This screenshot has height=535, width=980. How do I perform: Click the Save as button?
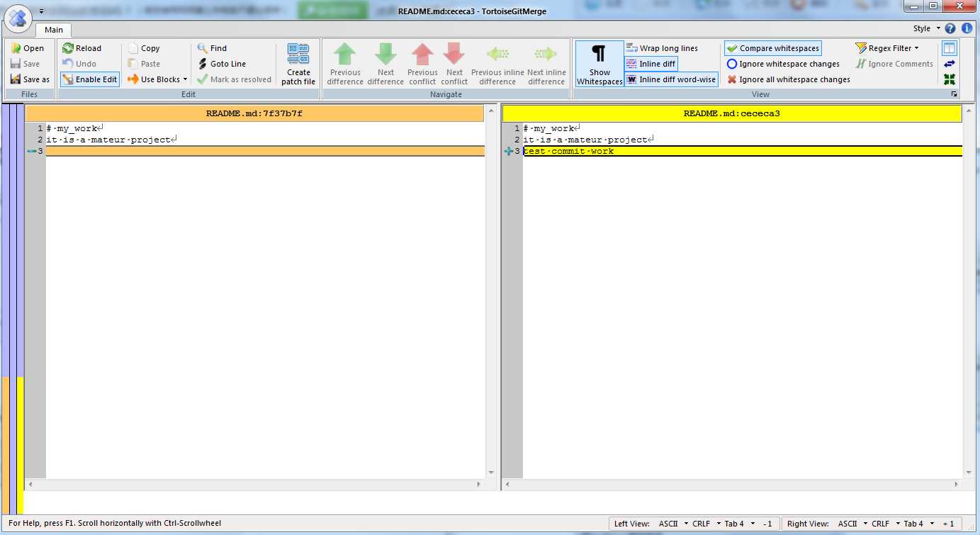[x=30, y=79]
